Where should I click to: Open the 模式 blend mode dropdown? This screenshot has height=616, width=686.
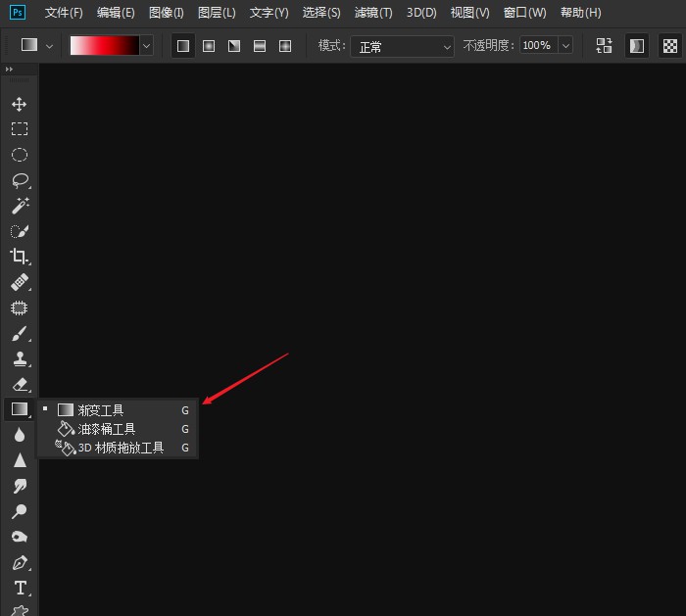point(402,46)
